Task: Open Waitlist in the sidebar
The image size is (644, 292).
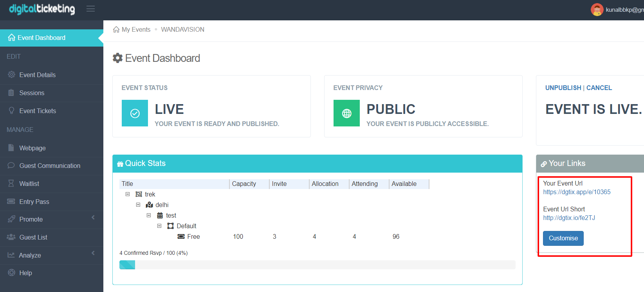Action: (x=52, y=184)
